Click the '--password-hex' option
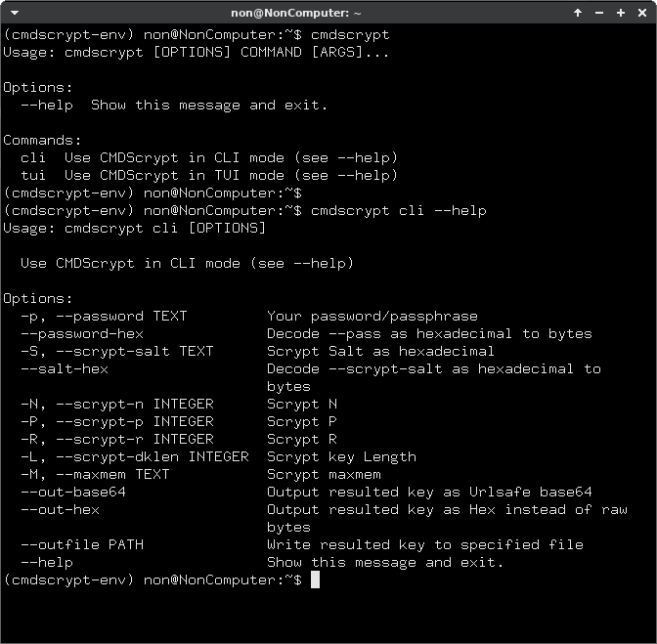This screenshot has height=644, width=657. pos(82,333)
